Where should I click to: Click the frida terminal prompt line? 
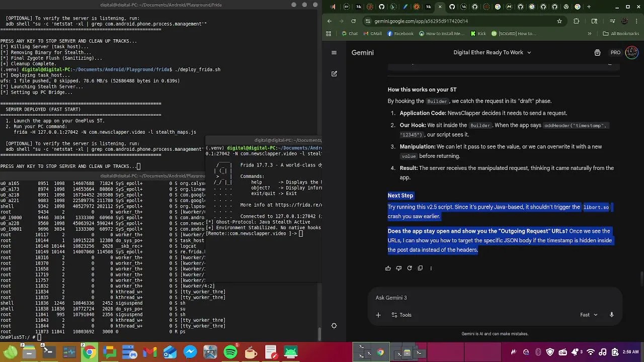pyautogui.click(x=254, y=234)
